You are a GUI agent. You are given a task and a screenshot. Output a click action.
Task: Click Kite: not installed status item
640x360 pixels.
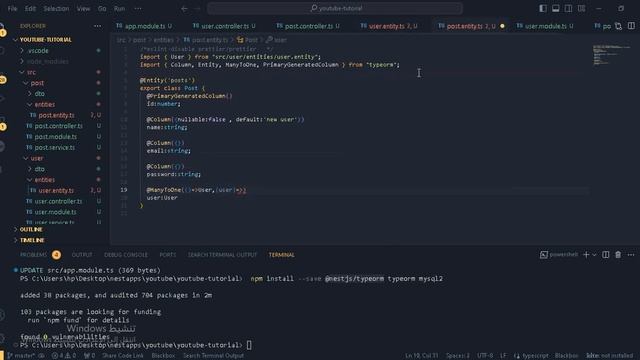[x=609, y=356]
